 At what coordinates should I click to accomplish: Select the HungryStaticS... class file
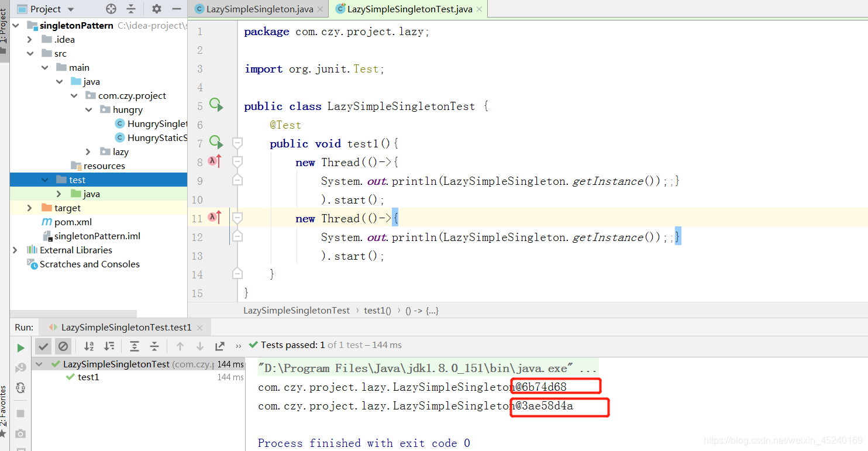pos(151,137)
